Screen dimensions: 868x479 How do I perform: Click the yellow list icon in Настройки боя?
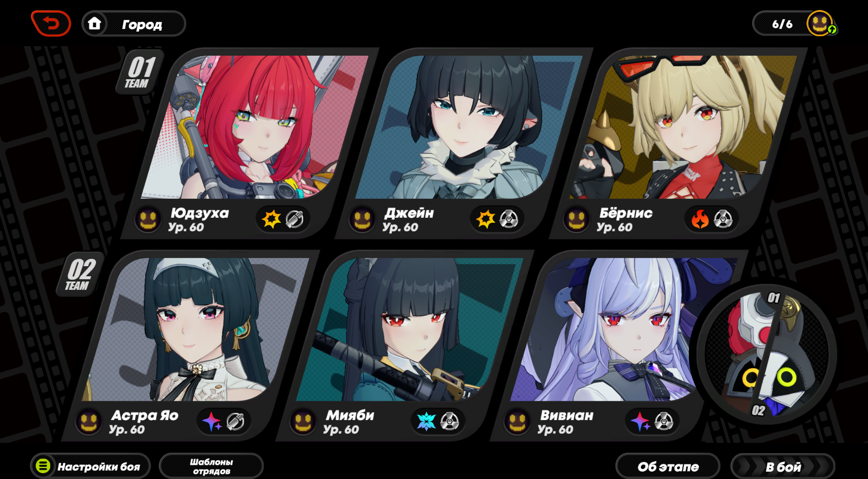(x=43, y=466)
